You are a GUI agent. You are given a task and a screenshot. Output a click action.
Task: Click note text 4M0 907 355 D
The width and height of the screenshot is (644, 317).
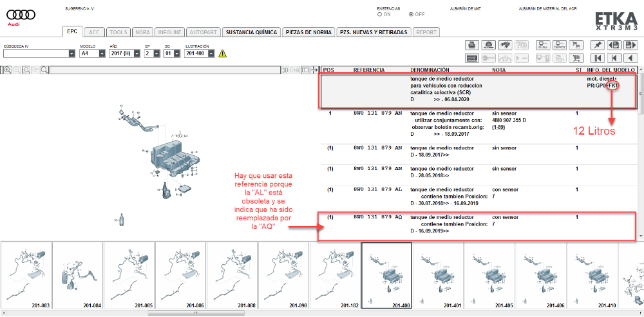click(x=509, y=120)
